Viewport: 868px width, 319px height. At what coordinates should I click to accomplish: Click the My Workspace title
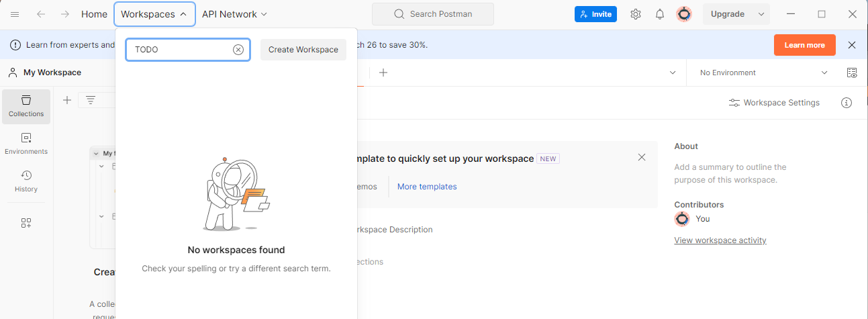(x=52, y=73)
